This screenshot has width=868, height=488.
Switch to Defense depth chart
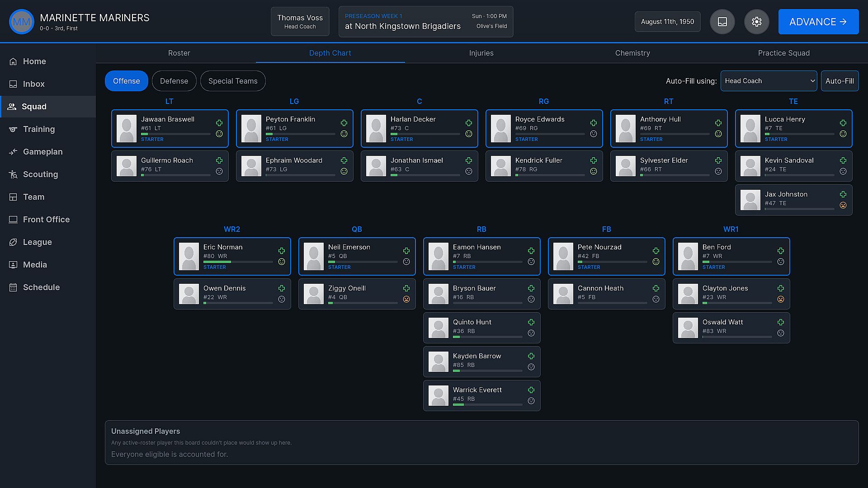174,81
